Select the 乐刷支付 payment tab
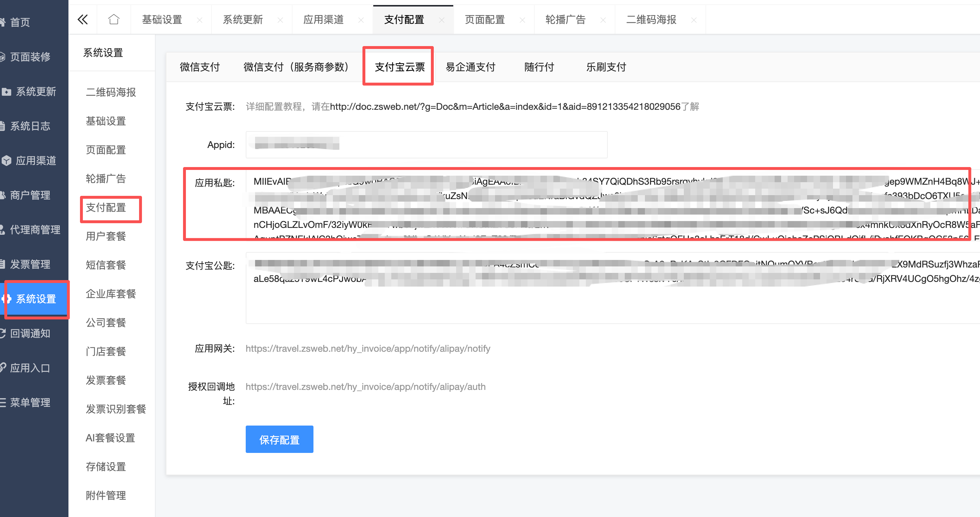980x517 pixels. click(x=606, y=67)
